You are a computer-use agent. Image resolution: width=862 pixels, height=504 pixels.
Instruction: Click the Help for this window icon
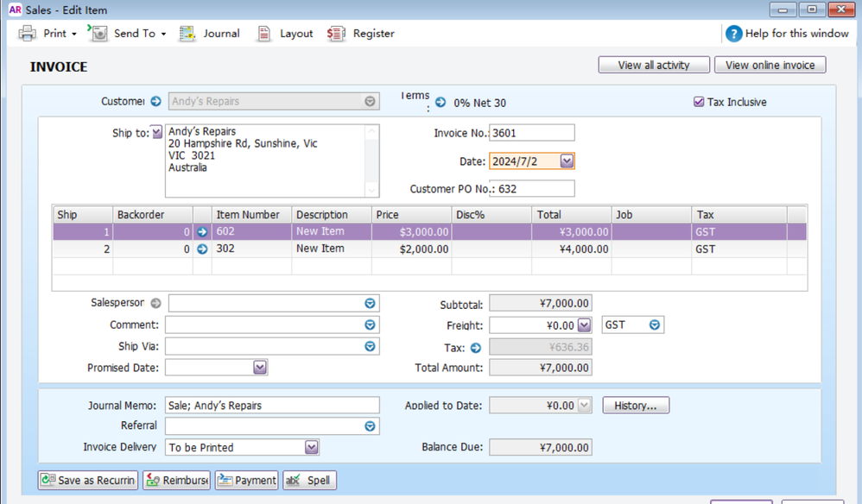point(734,34)
